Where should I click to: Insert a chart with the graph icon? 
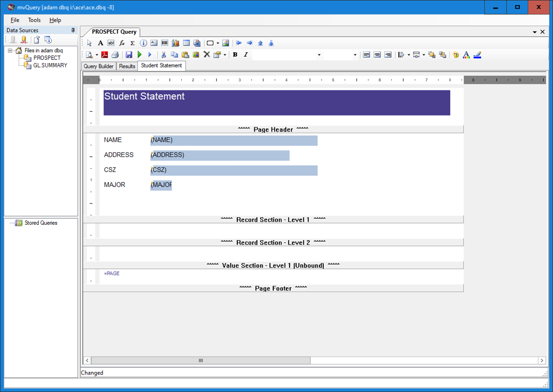175,43
